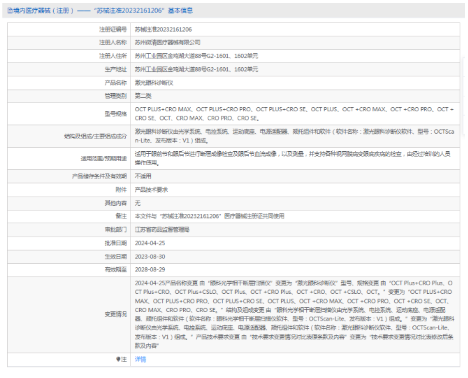Click the 管理类别 row label

116,96
